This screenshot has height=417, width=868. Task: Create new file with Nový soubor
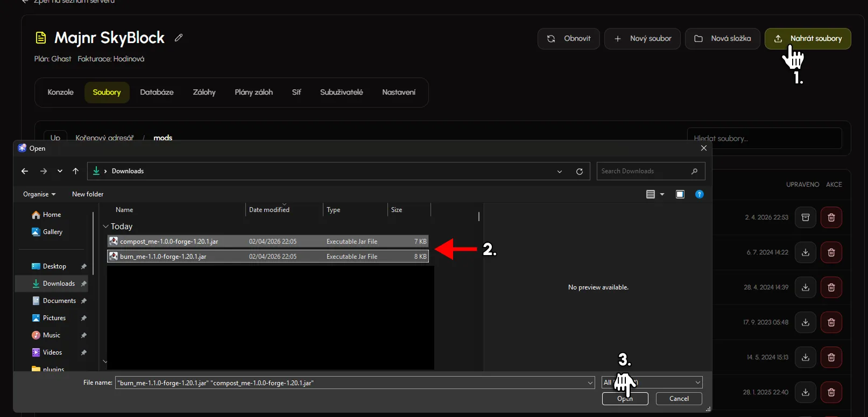pos(643,39)
